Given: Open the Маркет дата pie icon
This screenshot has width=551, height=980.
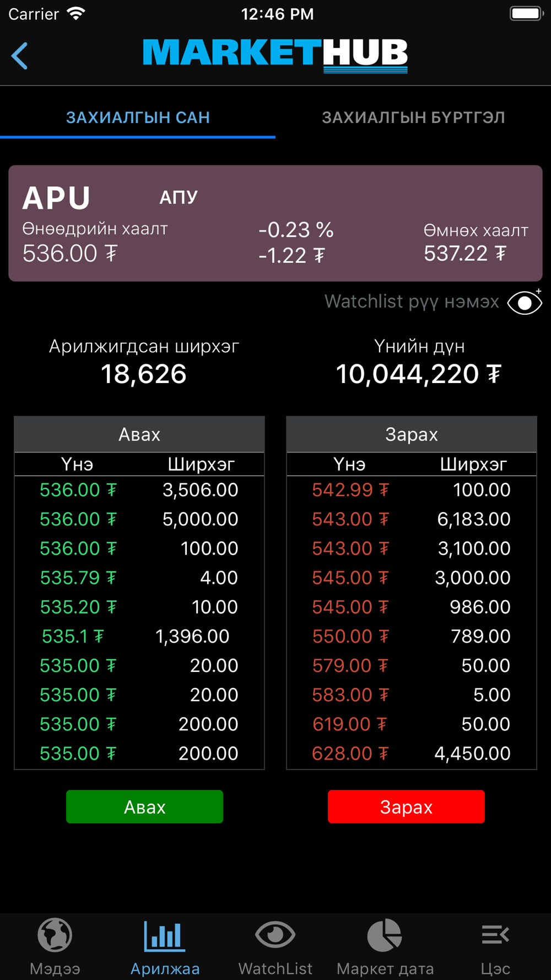Looking at the screenshot, I should (385, 935).
